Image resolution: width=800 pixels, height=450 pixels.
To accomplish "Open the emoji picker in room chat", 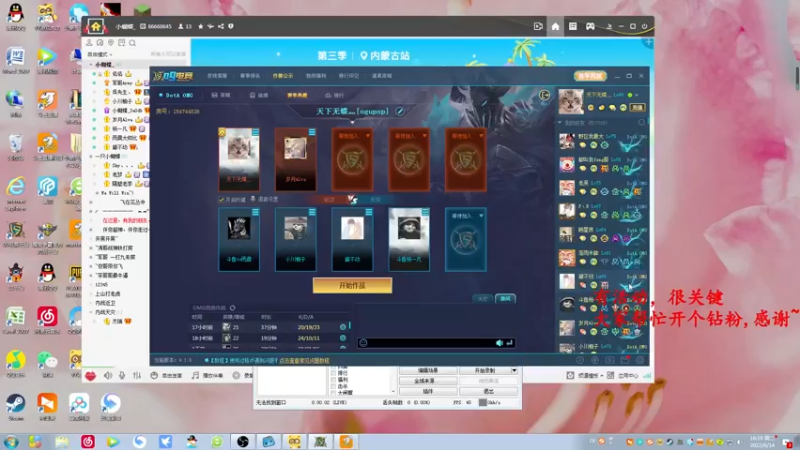I will click(x=363, y=343).
